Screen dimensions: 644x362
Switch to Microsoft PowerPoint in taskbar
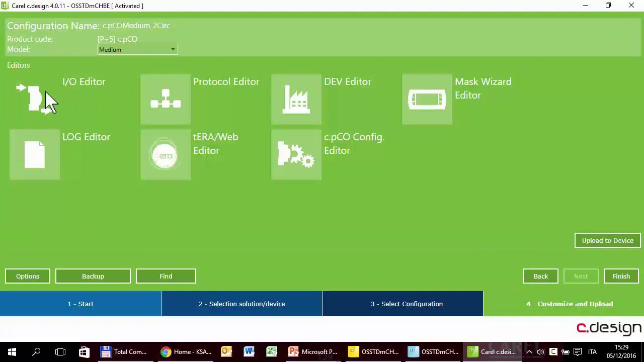point(313,352)
